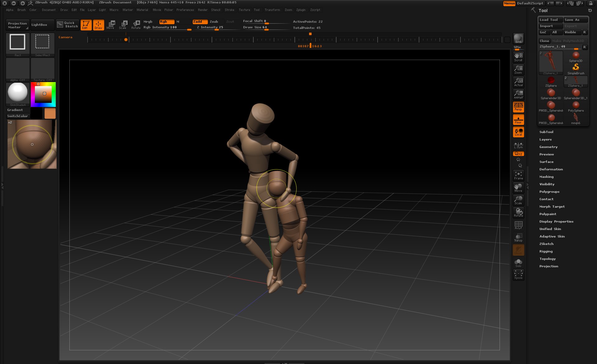The image size is (597, 364).
Task: Open the LightBox browser
Action: click(x=39, y=25)
